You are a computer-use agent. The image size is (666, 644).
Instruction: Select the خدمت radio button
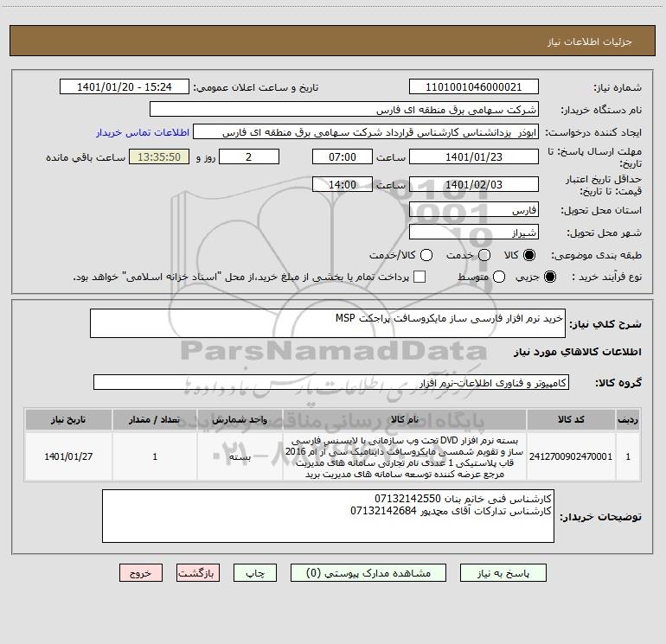click(484, 255)
